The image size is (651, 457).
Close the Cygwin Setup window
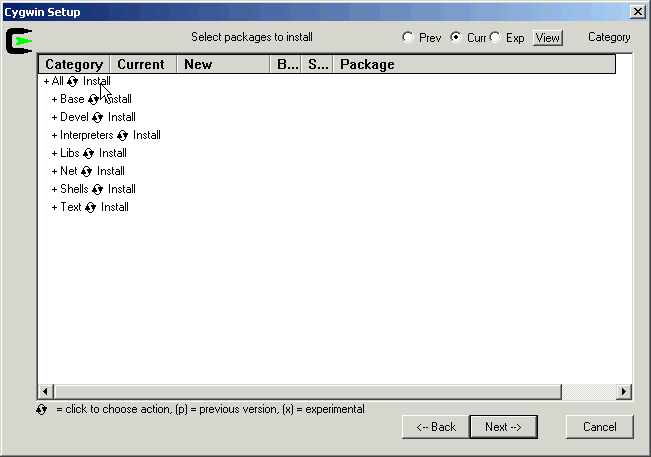(637, 12)
